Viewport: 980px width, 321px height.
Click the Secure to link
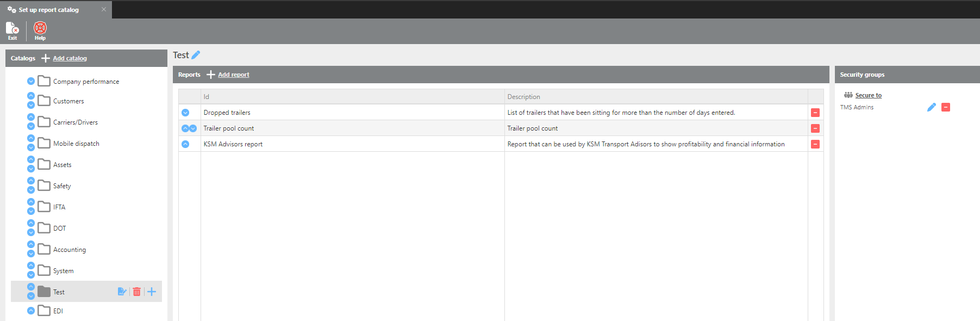point(868,95)
